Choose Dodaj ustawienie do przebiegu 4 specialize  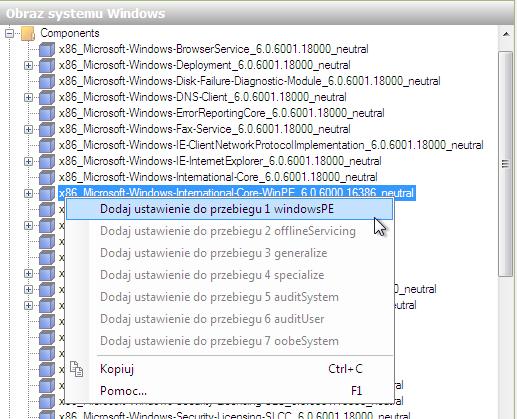click(x=229, y=275)
